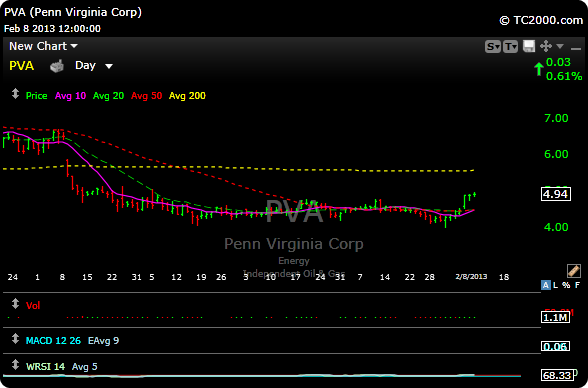Click the 4.94 current price box
588x388 pixels.
(556, 195)
